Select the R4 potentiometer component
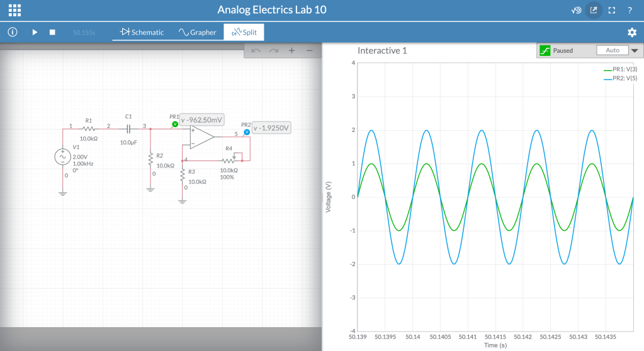Viewport: 644px width, 351px height. [x=229, y=160]
